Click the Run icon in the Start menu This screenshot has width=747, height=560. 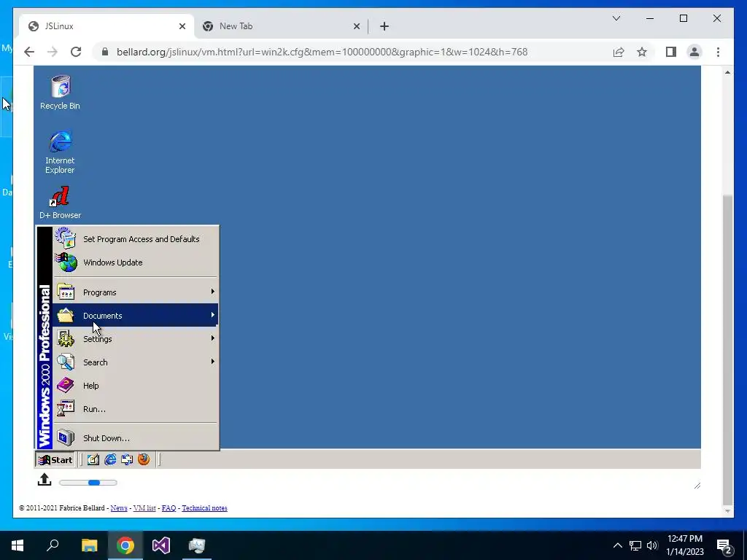tap(66, 408)
